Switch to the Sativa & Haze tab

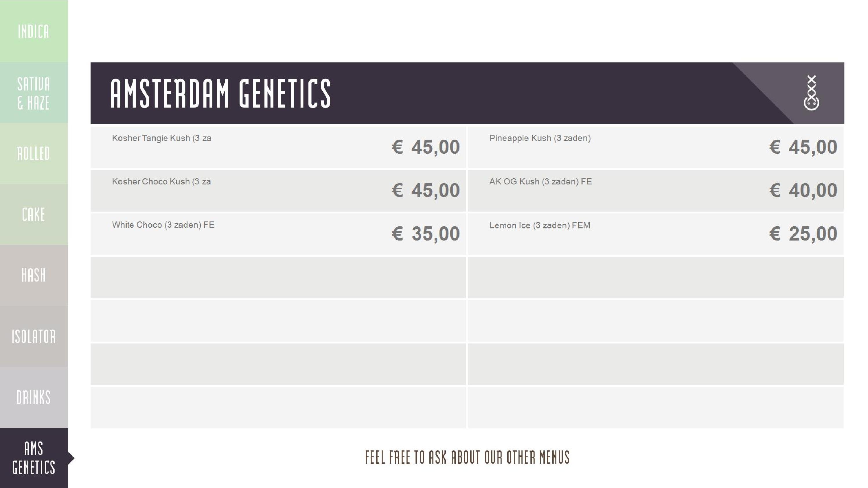tap(34, 93)
